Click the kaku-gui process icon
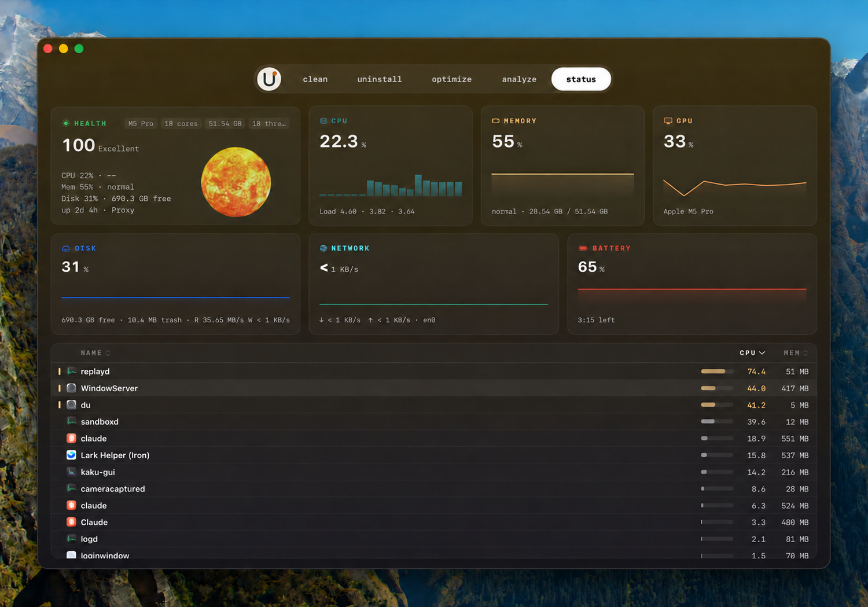The width and height of the screenshot is (868, 607). (71, 472)
